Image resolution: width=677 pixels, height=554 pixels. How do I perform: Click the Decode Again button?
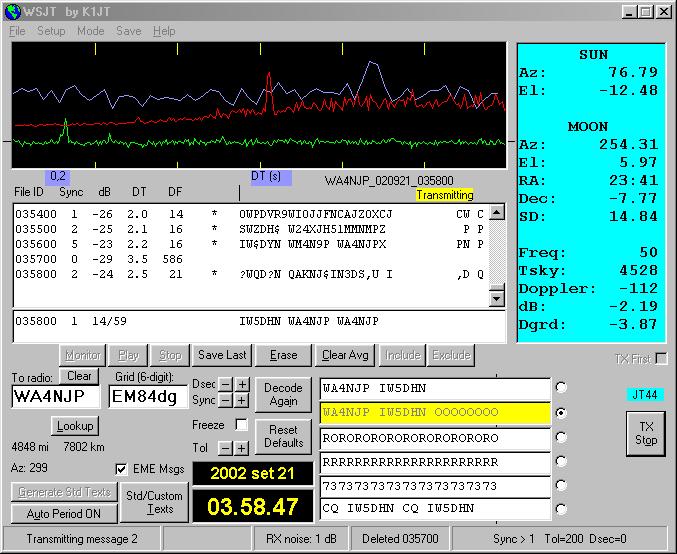coord(284,393)
